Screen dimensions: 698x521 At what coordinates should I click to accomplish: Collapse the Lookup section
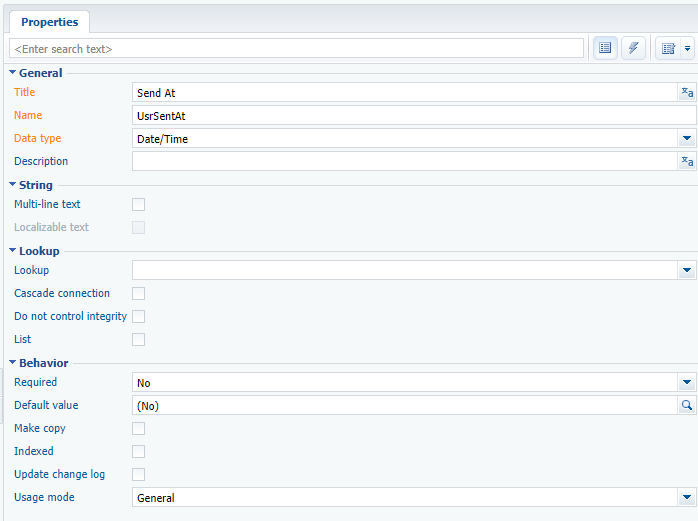tap(12, 250)
